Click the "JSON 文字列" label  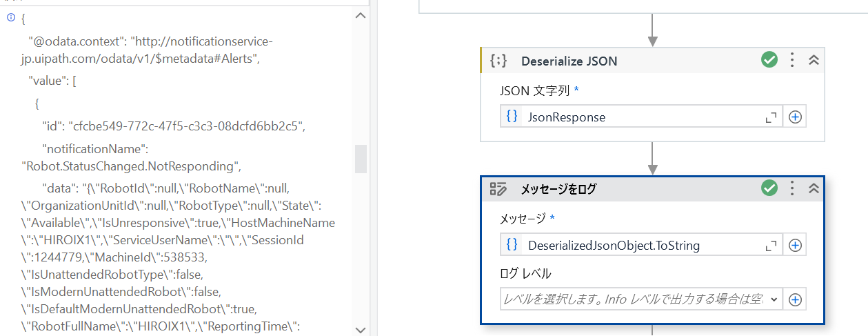(534, 90)
